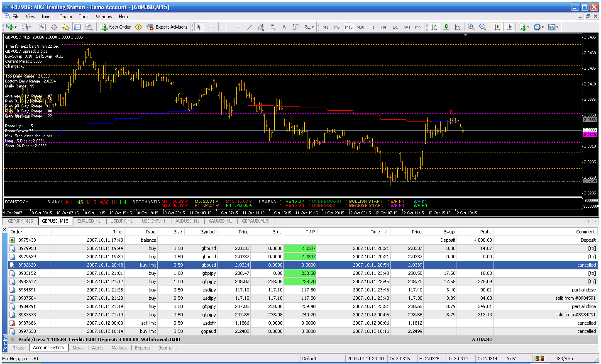The width and height of the screenshot is (601, 364).
Task: Click the Zoom Out magnifier
Action: (483, 27)
